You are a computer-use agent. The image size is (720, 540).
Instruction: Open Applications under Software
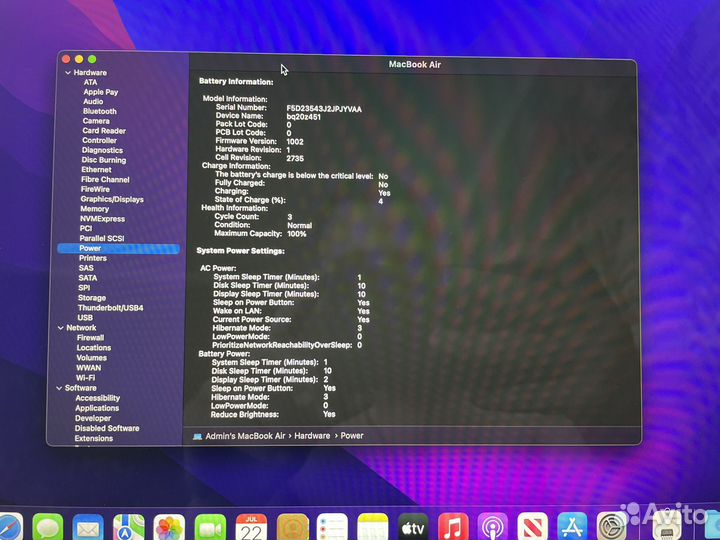click(x=97, y=408)
